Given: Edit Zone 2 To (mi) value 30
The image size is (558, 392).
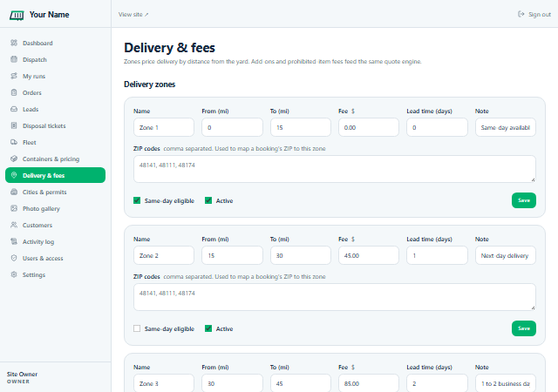Looking at the screenshot, I should (x=300, y=255).
